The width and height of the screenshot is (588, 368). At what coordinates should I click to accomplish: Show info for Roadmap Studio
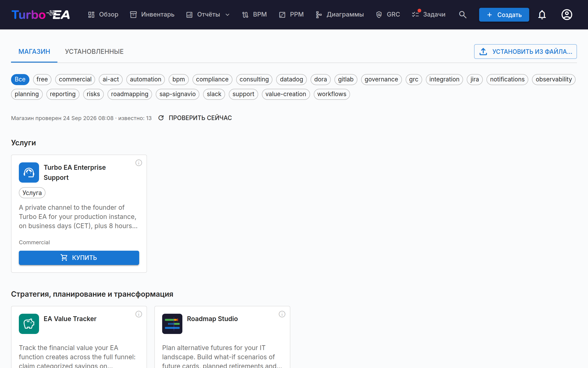(x=282, y=314)
